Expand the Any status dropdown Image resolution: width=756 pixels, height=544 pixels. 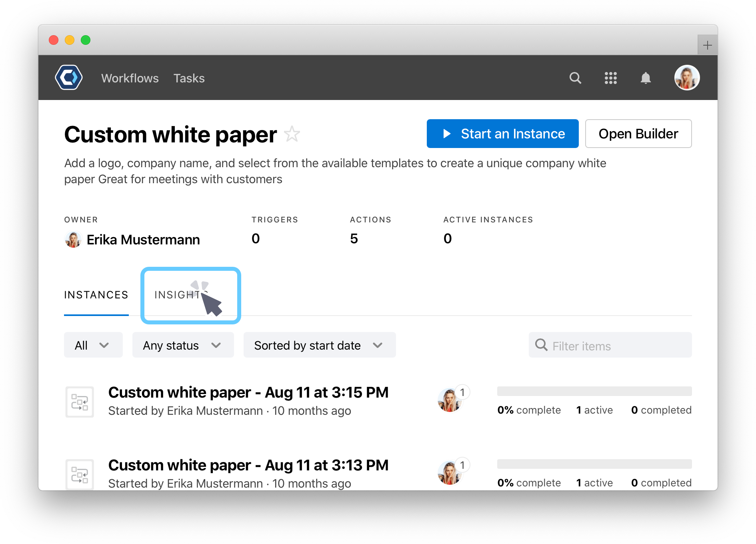[183, 345]
